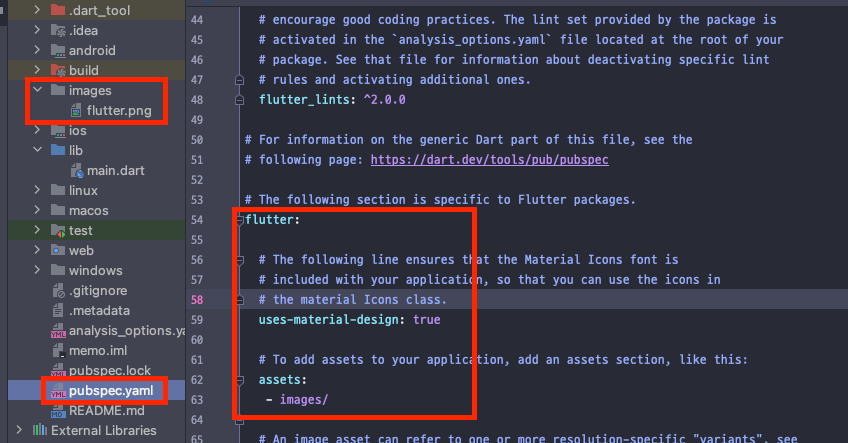Collapse the lib folder chevron
The width and height of the screenshot is (848, 443).
pyautogui.click(x=37, y=150)
